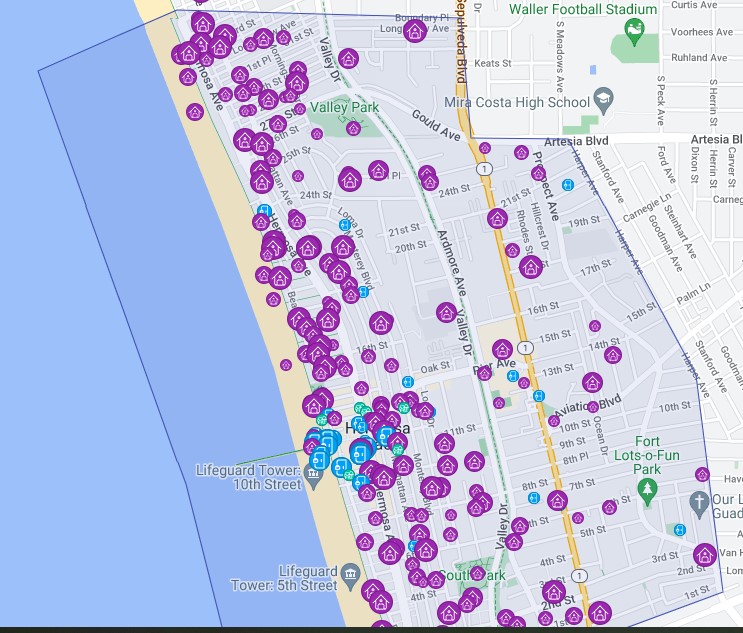Viewport: 743px width, 633px height.
Task: Click the Palm Ln street label
Action: [693, 293]
